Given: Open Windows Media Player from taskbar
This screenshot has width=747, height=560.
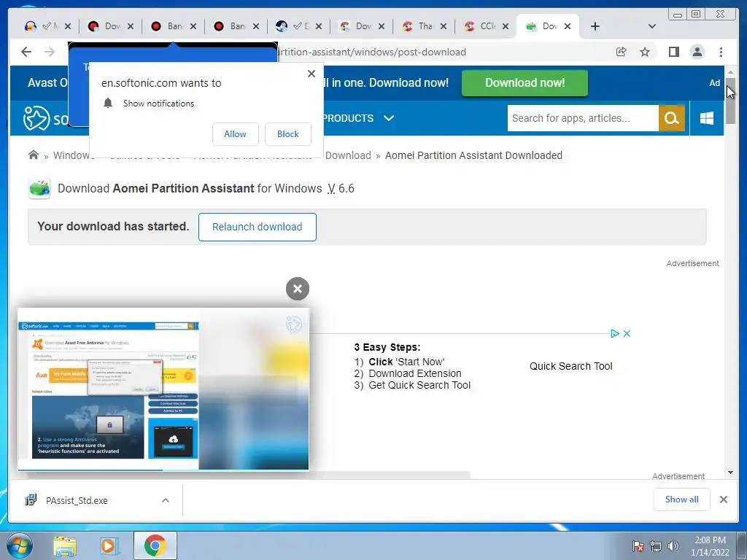Looking at the screenshot, I should coord(108,545).
